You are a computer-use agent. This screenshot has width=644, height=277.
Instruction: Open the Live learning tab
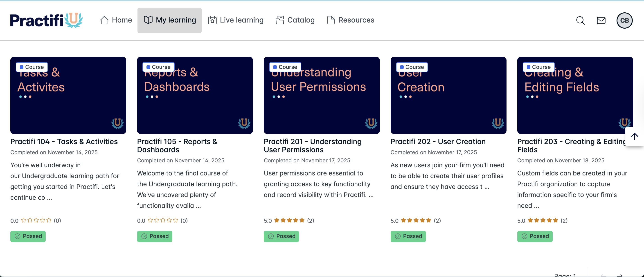coord(236,20)
